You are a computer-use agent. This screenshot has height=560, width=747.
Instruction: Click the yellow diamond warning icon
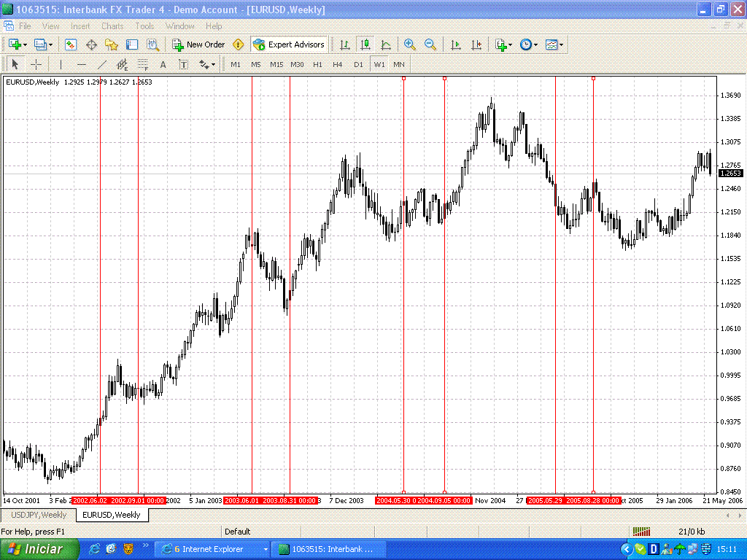click(239, 44)
